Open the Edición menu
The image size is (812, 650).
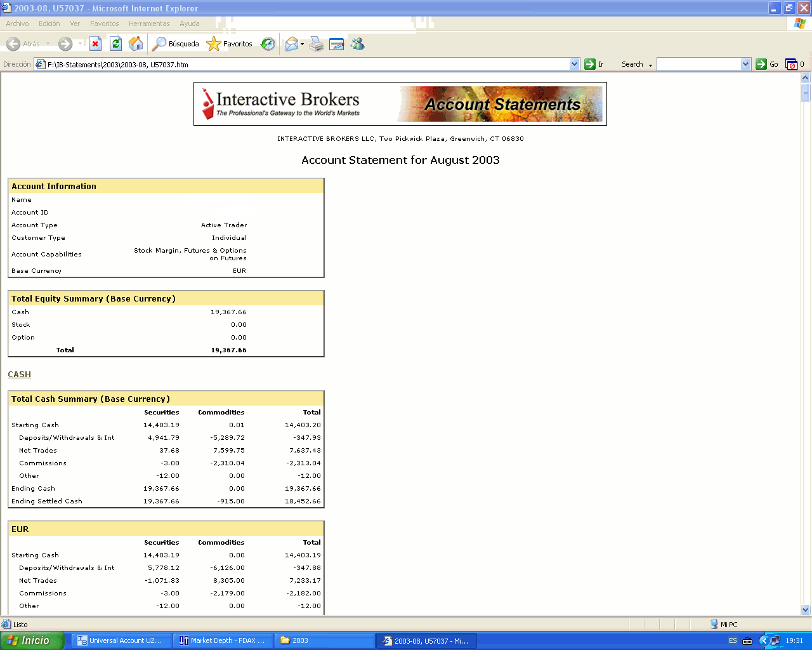49,23
